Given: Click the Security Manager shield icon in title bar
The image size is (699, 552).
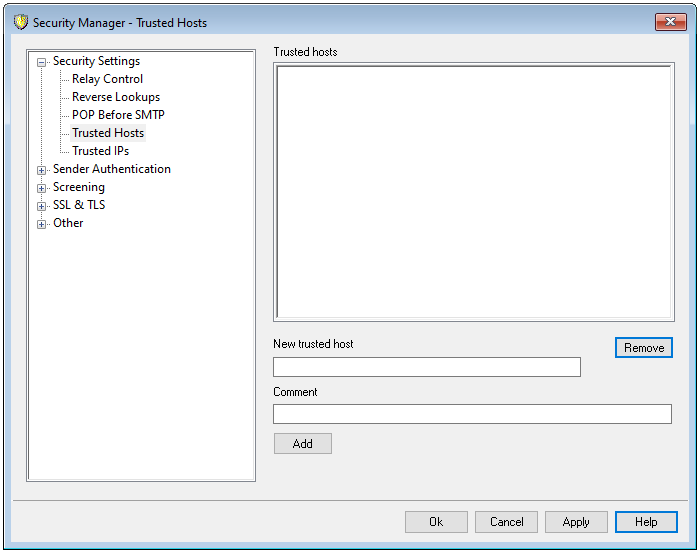Looking at the screenshot, I should click(x=20, y=22).
